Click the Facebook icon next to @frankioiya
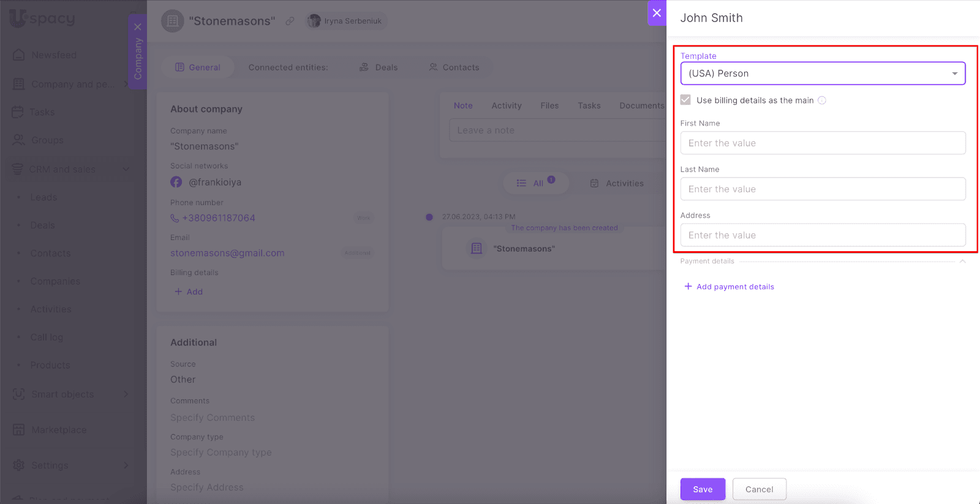The image size is (980, 504). [x=176, y=182]
